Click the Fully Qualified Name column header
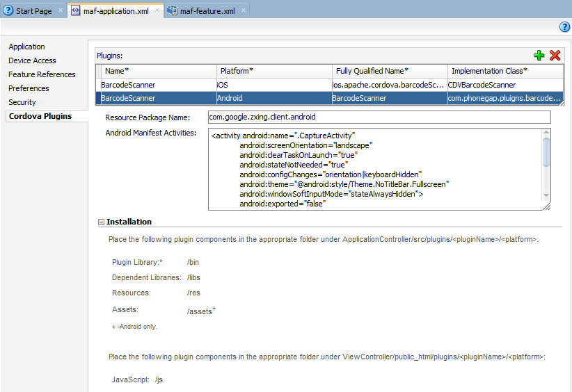The image size is (572, 392). (390, 71)
